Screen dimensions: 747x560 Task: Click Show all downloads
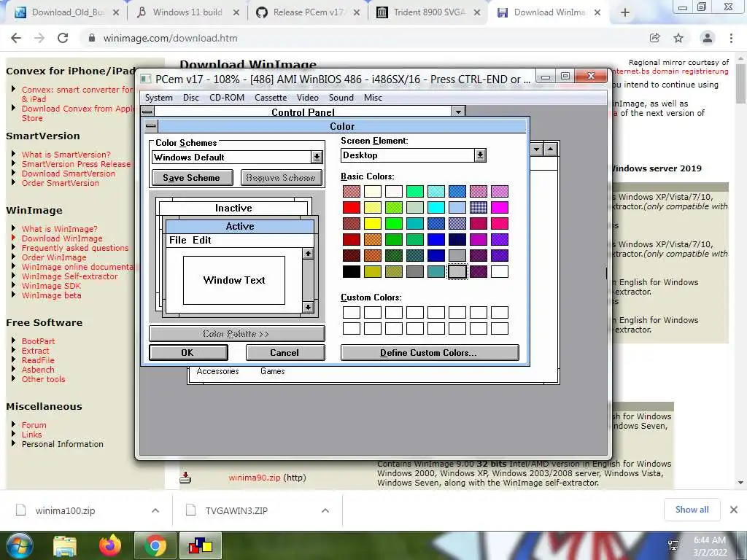click(692, 510)
